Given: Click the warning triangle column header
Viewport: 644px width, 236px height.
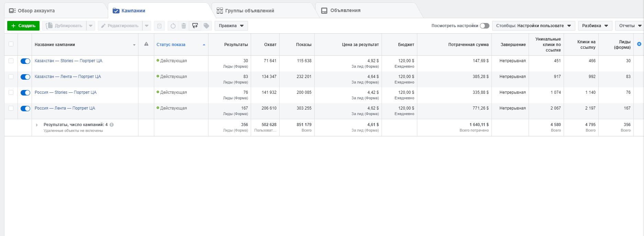Looking at the screenshot, I should click(146, 44).
